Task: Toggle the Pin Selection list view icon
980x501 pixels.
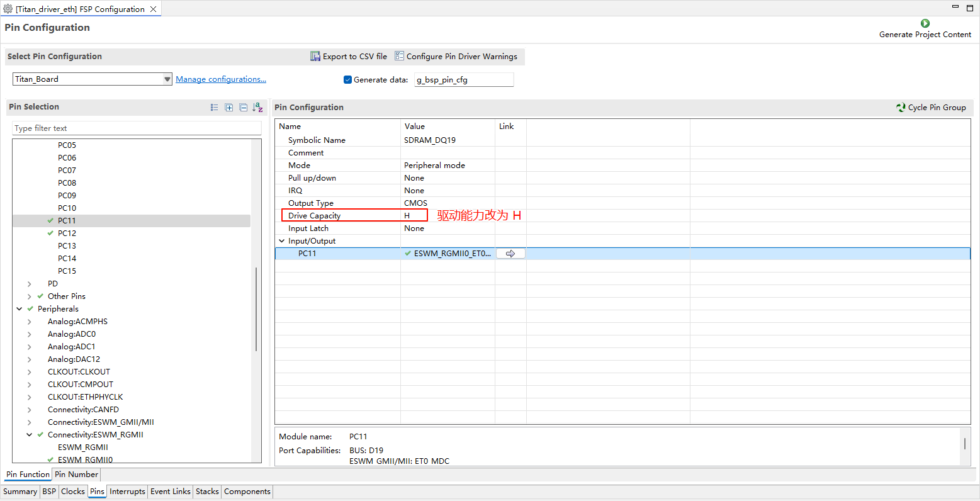Action: point(215,108)
